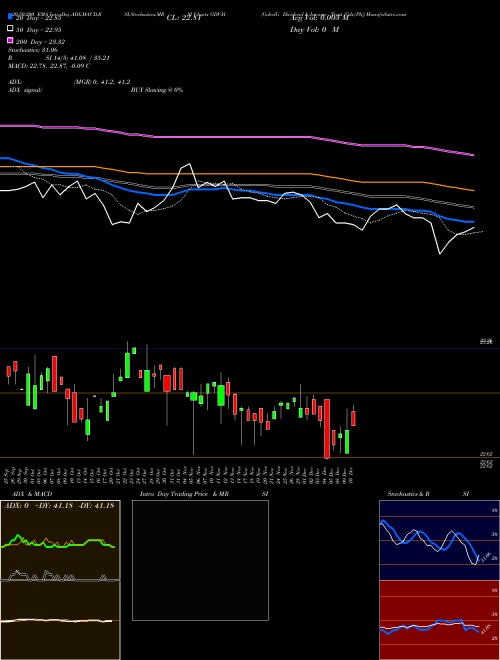The width and height of the screenshot is (500, 660).
Task: Select the '50 Day = 22.95' legend text
Action: tap(39, 29)
